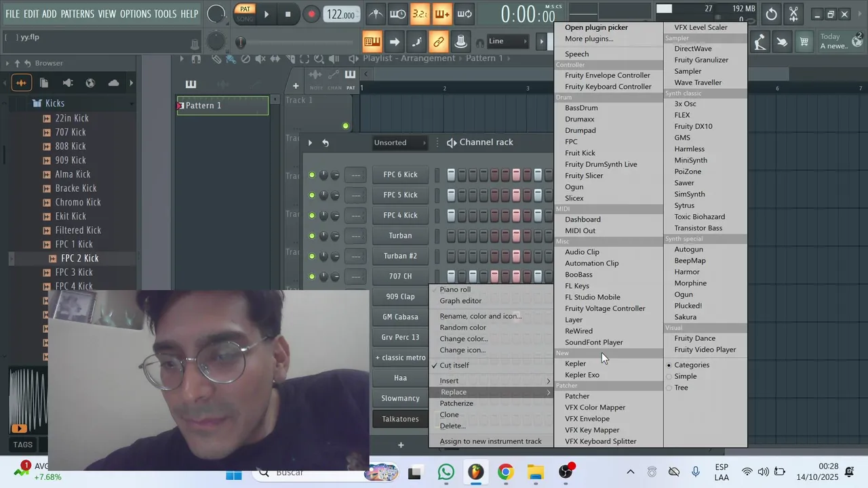The height and width of the screenshot is (488, 868).
Task: Select Pattern 1 in the pattern picker
Action: pos(222,106)
